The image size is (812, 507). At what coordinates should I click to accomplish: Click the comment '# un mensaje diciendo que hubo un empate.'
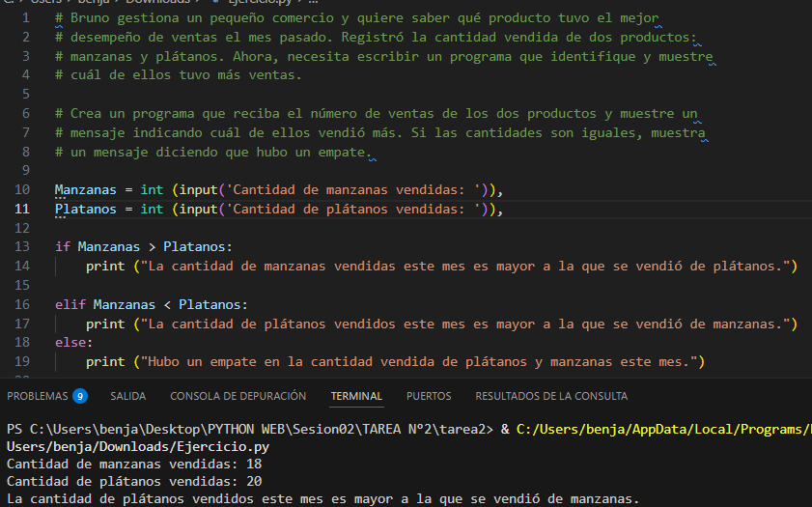(213, 152)
